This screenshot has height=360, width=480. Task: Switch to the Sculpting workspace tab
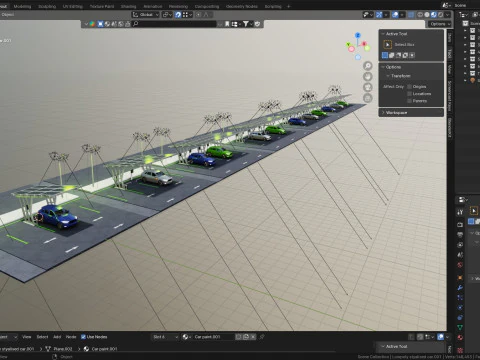click(x=47, y=6)
